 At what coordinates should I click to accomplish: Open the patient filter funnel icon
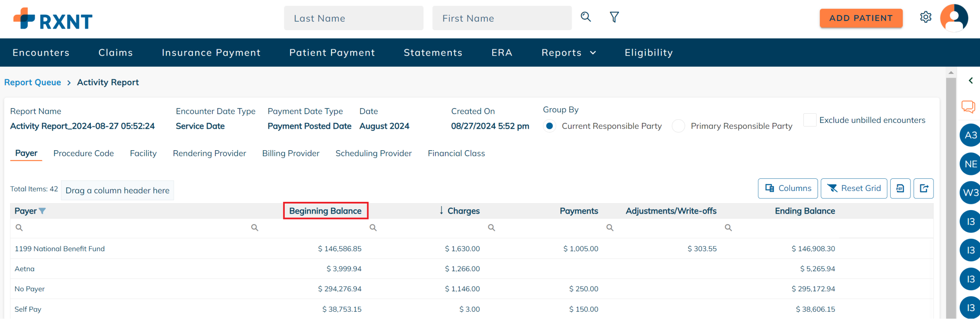click(x=614, y=17)
